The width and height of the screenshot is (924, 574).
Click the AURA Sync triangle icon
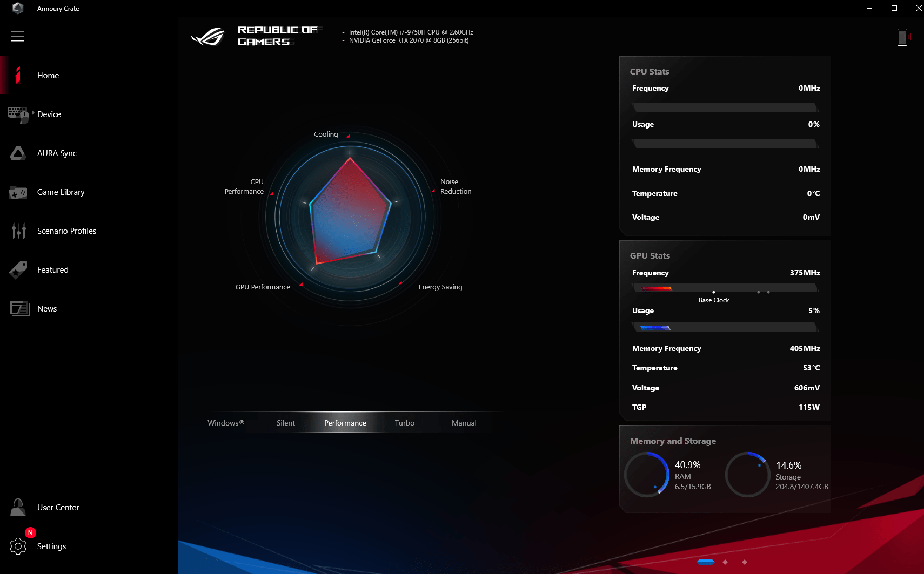coord(18,153)
